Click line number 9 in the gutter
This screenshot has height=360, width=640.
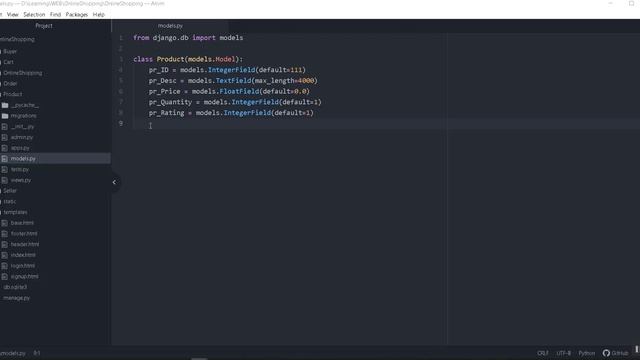(x=121, y=124)
